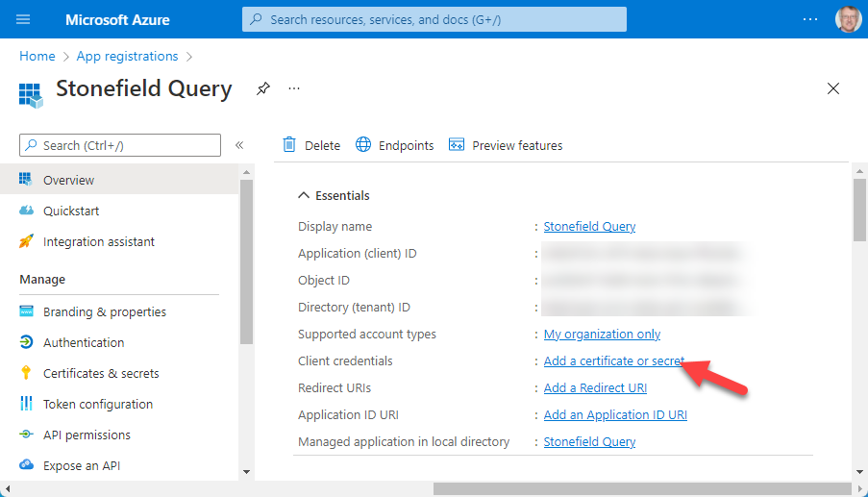Viewport: 868px width, 497px height.
Task: Pin Stonefield Query to dashboard
Action: point(263,88)
